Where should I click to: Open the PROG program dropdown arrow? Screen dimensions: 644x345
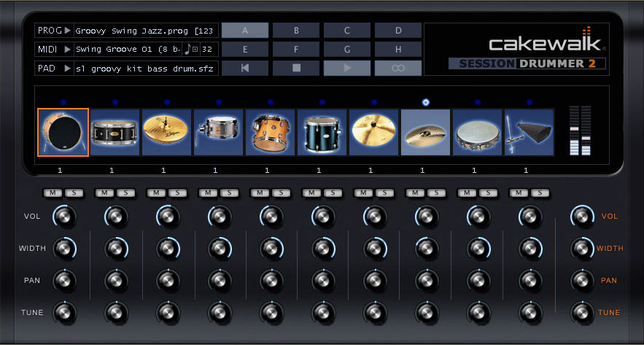pos(67,31)
